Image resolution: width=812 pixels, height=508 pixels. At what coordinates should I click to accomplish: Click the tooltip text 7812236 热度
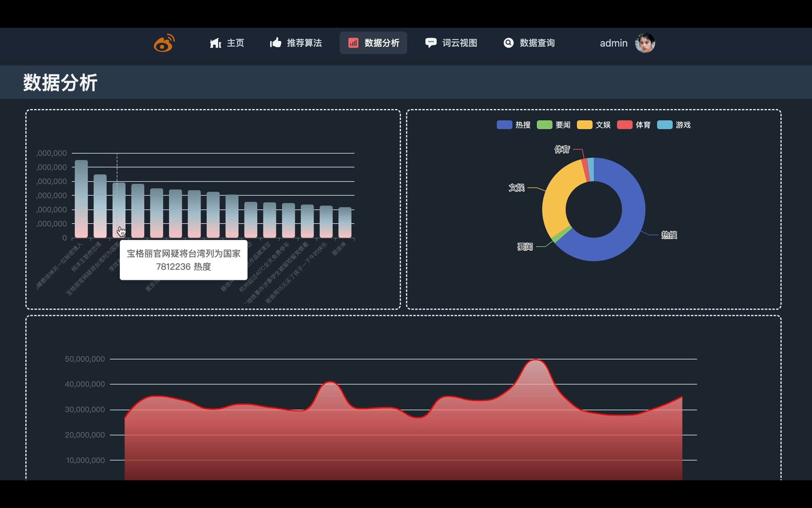click(x=183, y=267)
